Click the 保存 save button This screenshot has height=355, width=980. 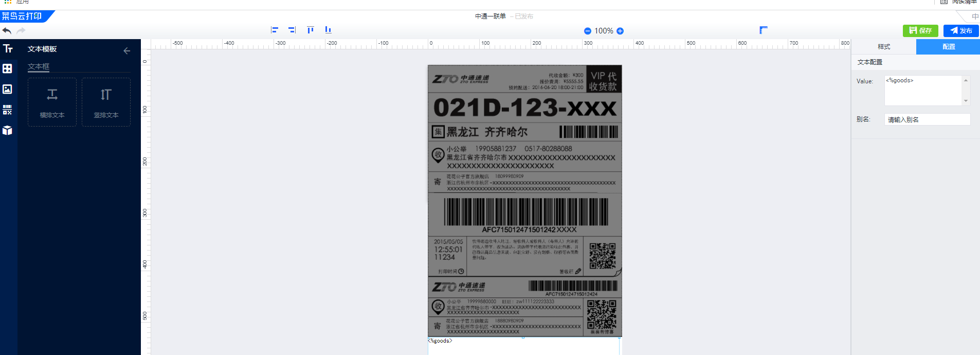pyautogui.click(x=920, y=31)
